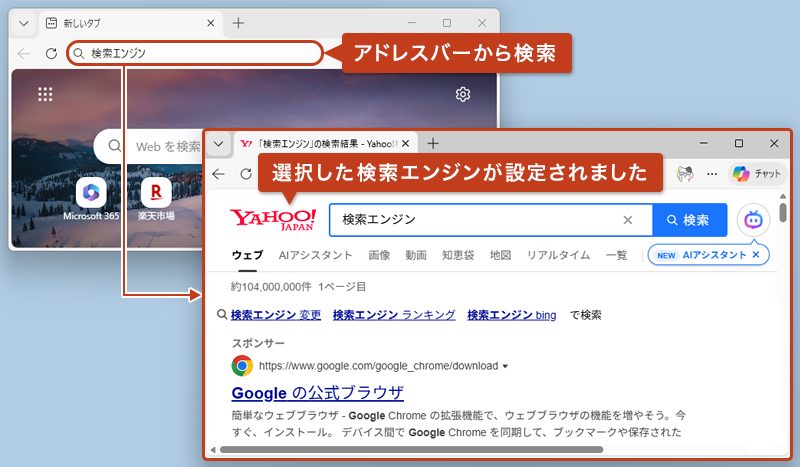Clear the Yahoo search field
800x467 pixels.
tap(628, 220)
